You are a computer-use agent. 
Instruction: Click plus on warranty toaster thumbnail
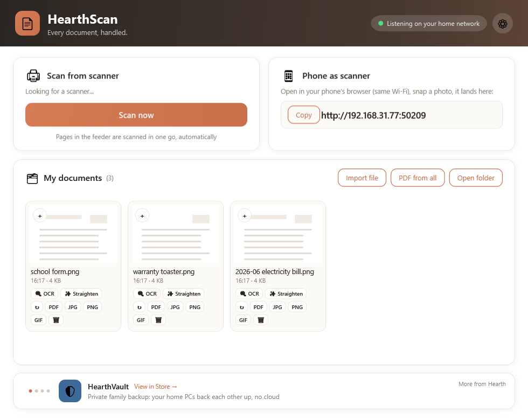142,216
